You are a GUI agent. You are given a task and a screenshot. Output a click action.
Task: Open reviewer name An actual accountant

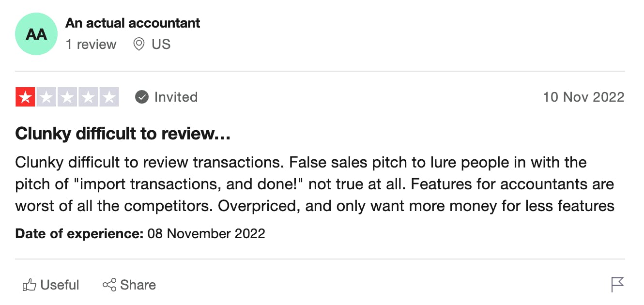(x=133, y=23)
